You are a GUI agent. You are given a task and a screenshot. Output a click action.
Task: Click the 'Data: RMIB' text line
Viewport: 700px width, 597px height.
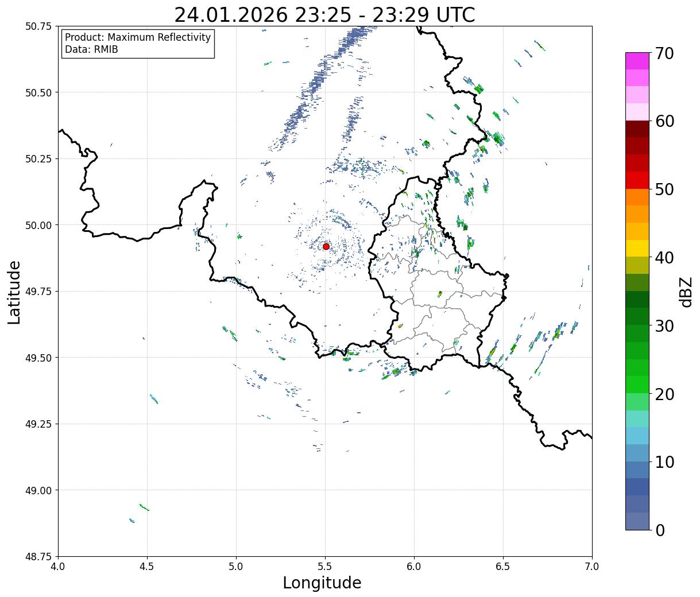91,50
